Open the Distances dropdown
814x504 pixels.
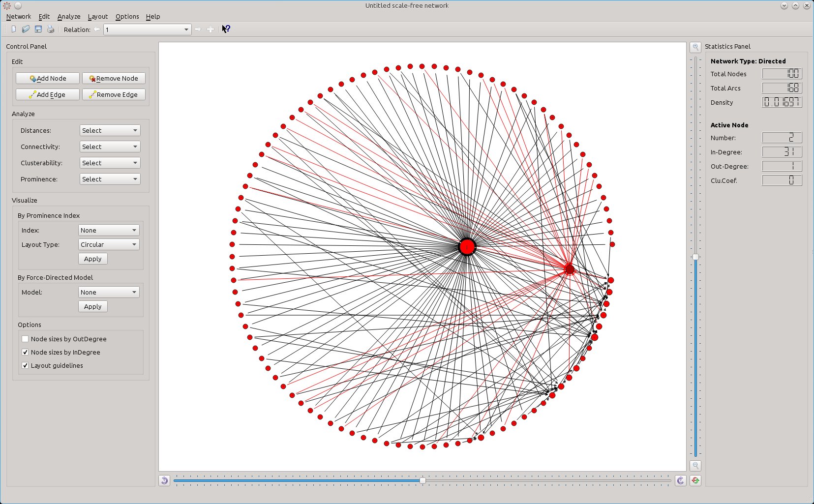pos(110,130)
